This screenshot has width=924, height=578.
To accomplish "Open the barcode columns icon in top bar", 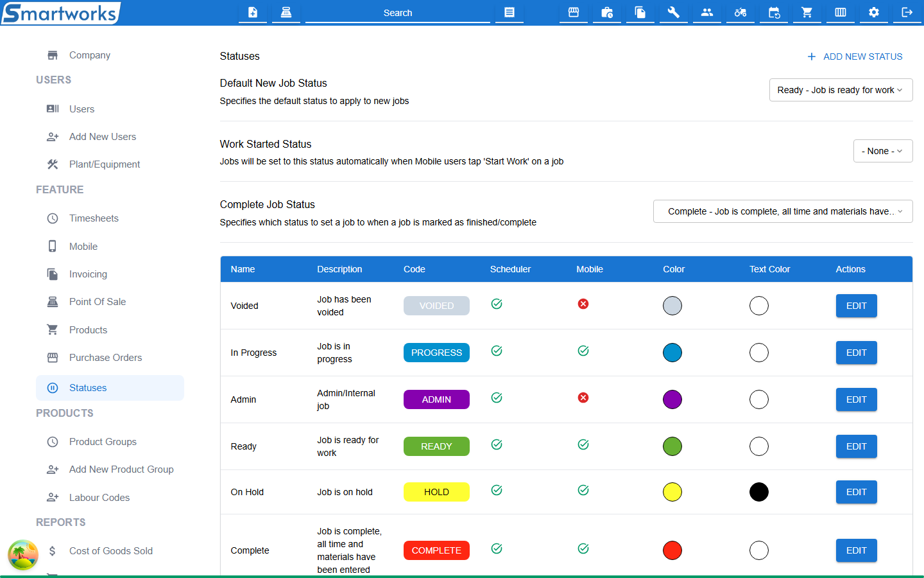I will pyautogui.click(x=841, y=12).
